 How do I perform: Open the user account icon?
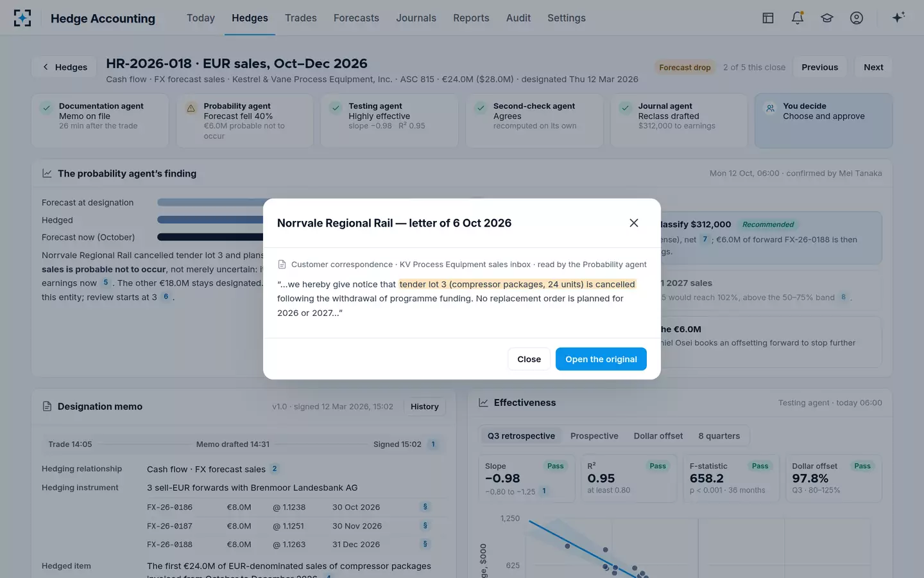tap(857, 18)
